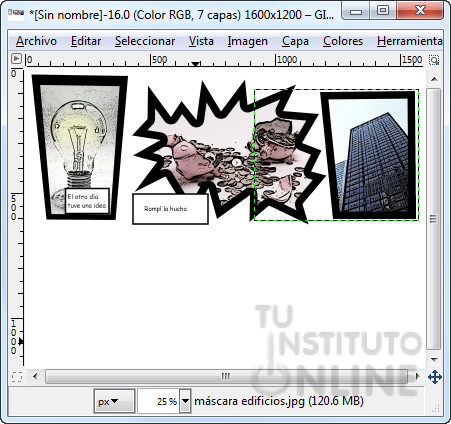Click the zoom-on-resize magnifier icon
Image resolution: width=451 pixels, height=424 pixels.
(x=434, y=60)
